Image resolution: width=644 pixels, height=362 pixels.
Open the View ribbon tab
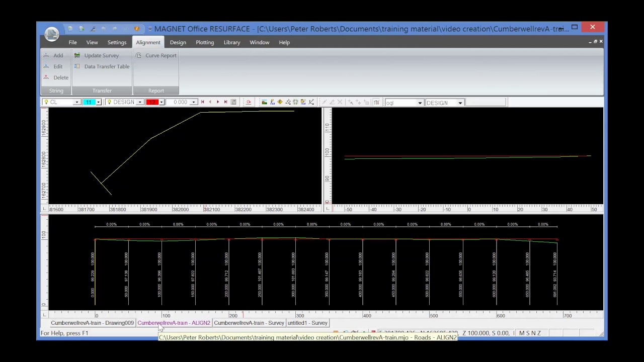pyautogui.click(x=92, y=42)
